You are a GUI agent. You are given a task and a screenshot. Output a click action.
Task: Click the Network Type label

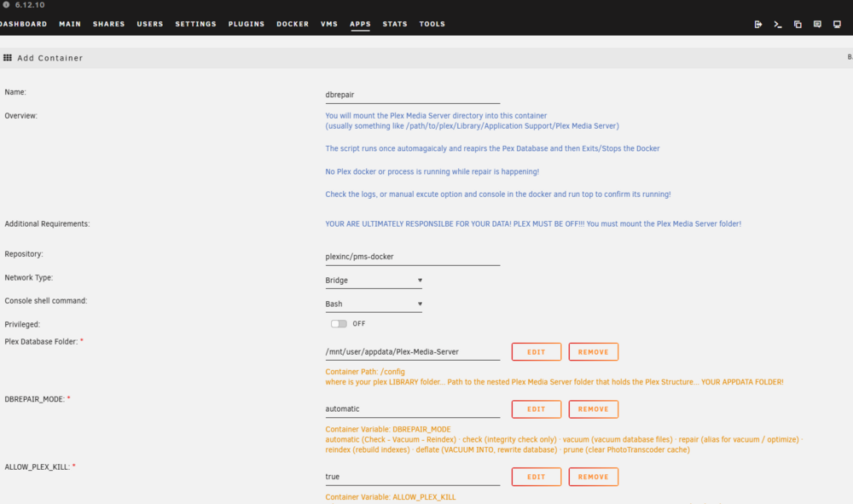pos(28,277)
